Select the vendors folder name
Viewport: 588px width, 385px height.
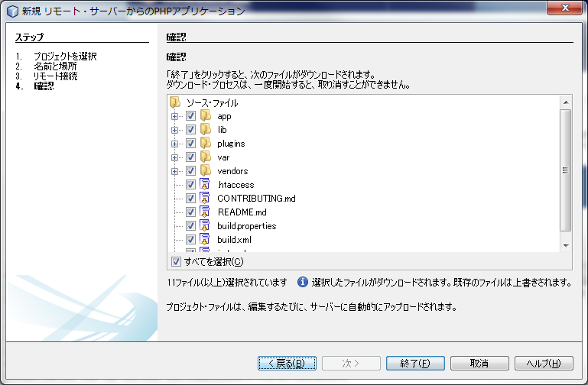232,171
